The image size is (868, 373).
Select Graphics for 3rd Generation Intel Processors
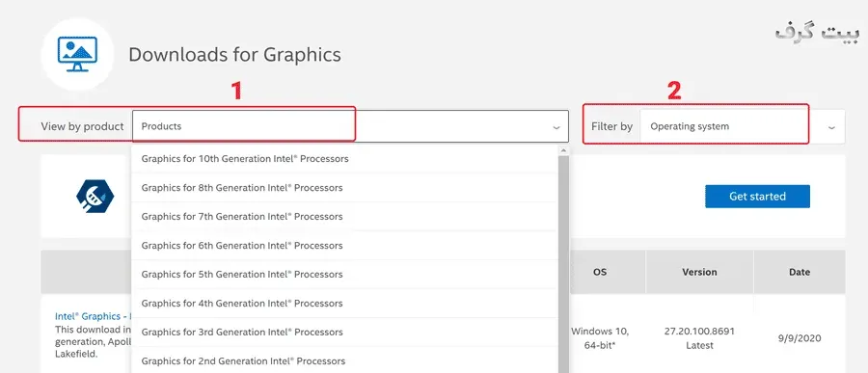pyautogui.click(x=344, y=332)
